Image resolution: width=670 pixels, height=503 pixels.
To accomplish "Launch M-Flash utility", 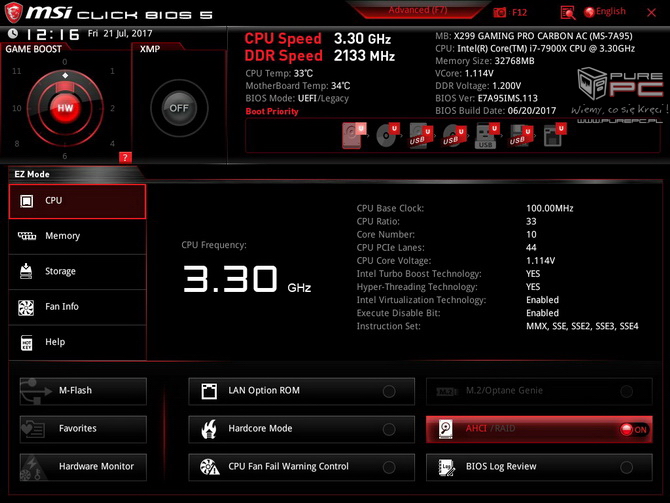I will tap(83, 391).
